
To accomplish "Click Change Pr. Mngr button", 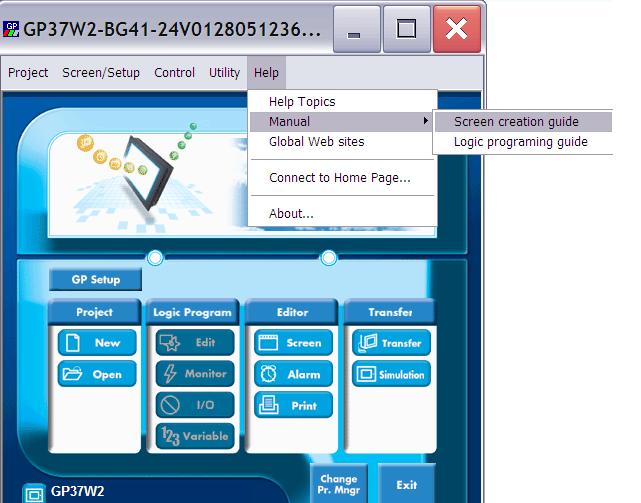I will click(338, 484).
